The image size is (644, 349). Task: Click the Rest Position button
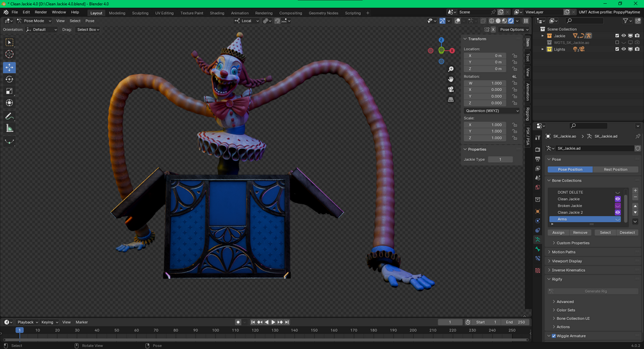pyautogui.click(x=615, y=169)
